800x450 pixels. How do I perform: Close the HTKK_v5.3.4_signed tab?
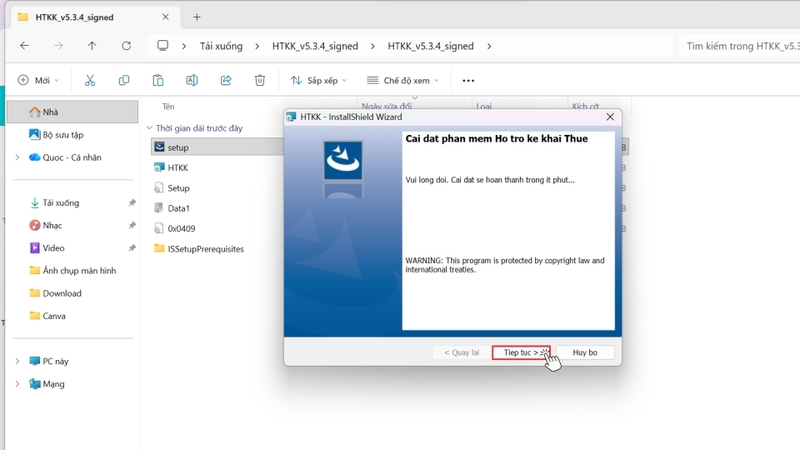click(165, 17)
